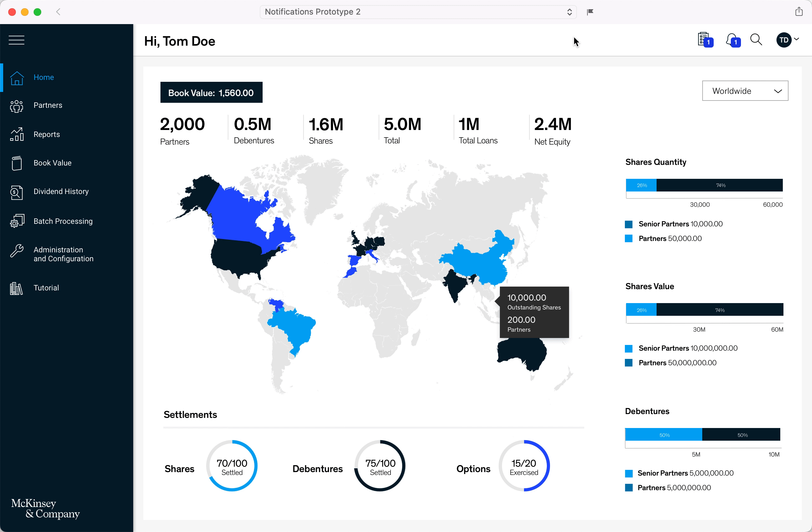812x532 pixels.
Task: Open the task list clipboard icon
Action: pyautogui.click(x=704, y=40)
